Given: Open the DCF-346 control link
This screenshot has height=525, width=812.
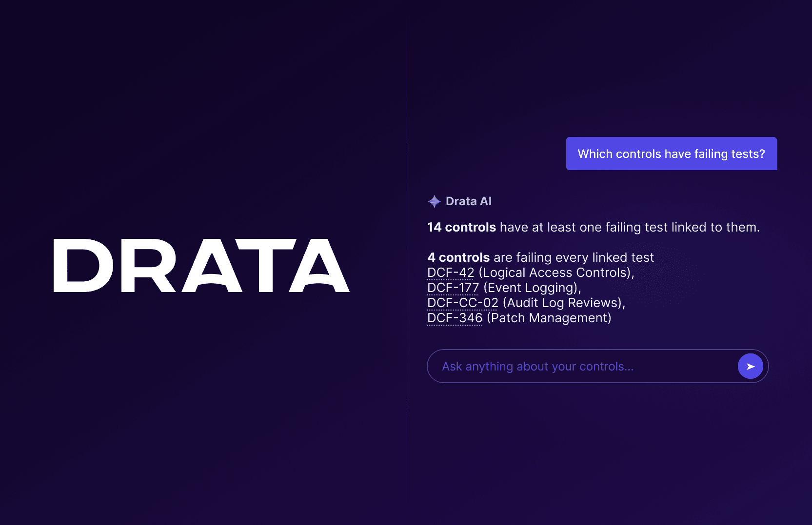Looking at the screenshot, I should pos(455,318).
